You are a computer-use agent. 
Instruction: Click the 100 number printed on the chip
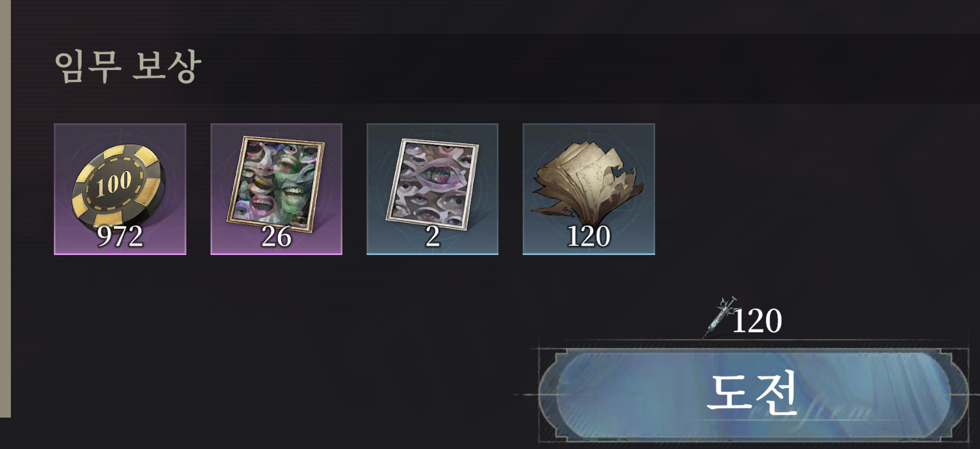(114, 183)
